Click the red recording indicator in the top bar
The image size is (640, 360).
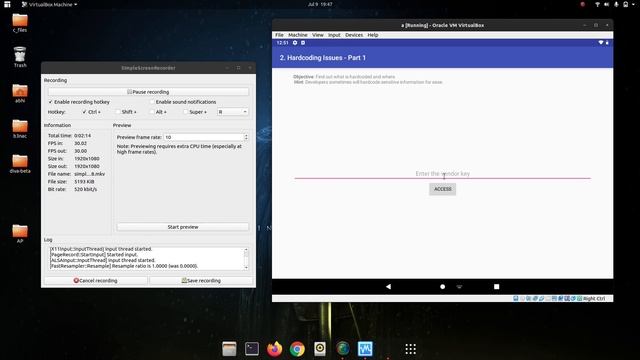[x=582, y=4]
